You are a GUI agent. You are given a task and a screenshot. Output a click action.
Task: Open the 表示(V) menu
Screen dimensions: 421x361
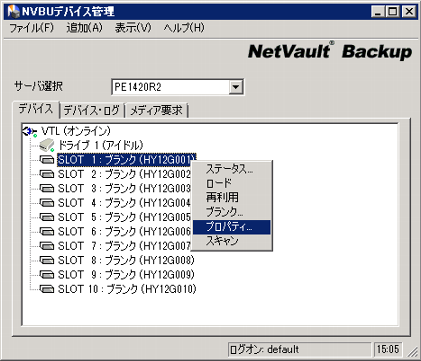point(133,28)
